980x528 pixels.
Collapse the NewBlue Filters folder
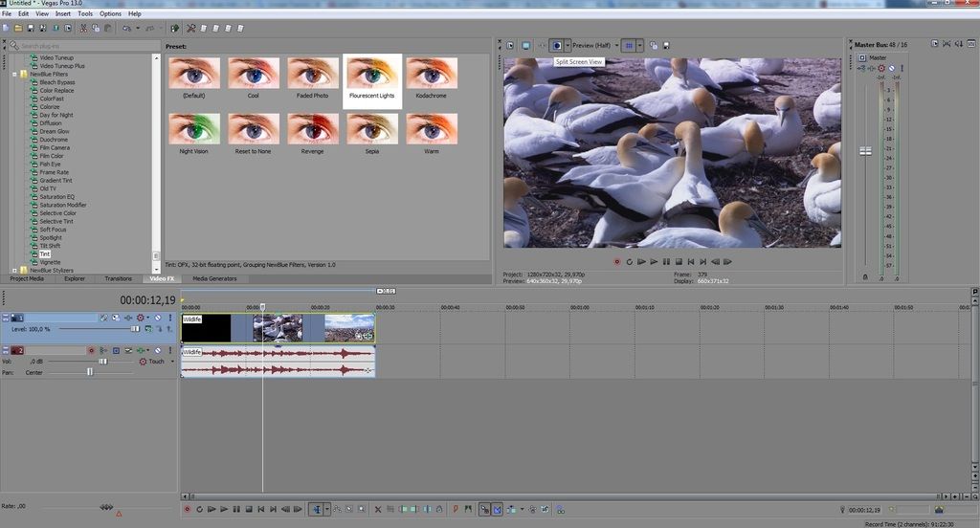14,75
